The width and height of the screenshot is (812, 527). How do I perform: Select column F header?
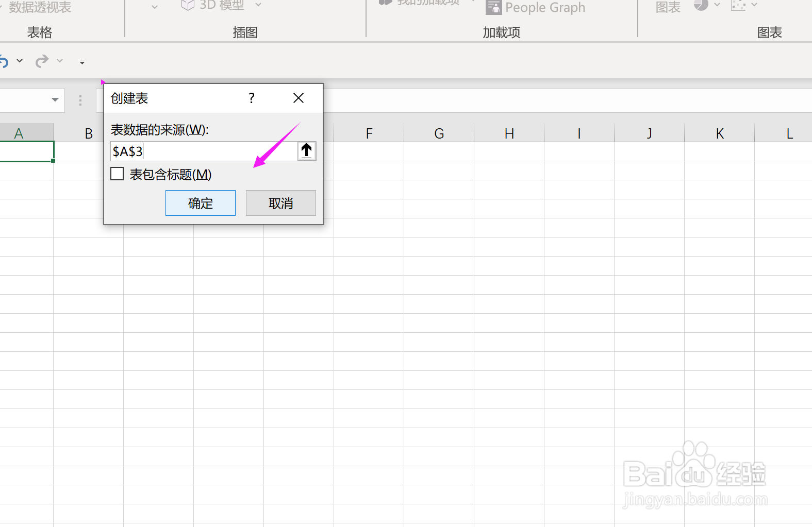pos(369,133)
